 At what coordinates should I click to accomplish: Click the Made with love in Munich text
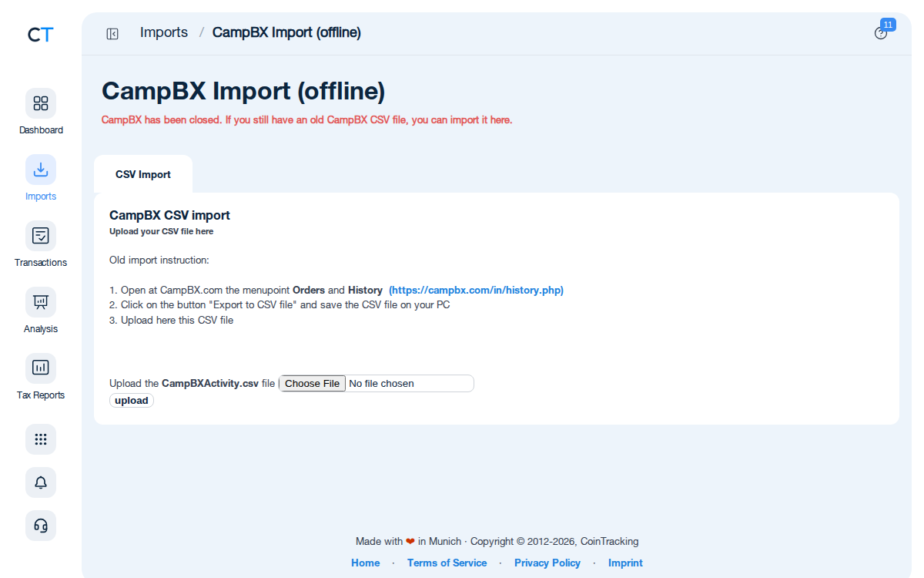coord(408,541)
